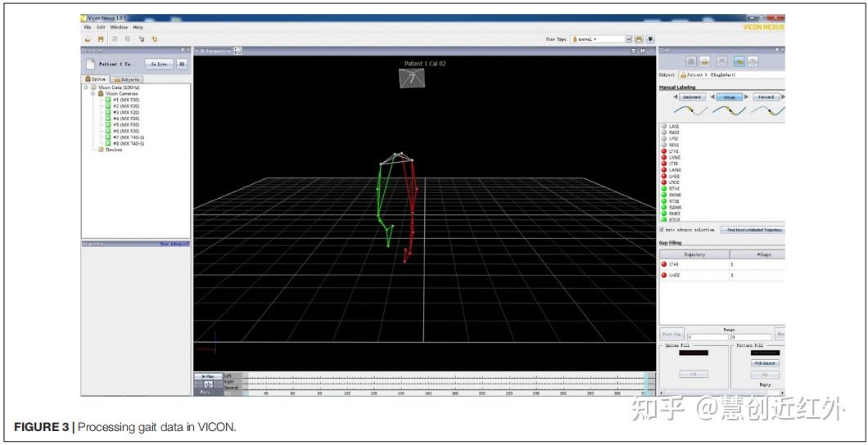Switch to the System tab
Image resolution: width=868 pixels, height=445 pixels.
[x=96, y=79]
